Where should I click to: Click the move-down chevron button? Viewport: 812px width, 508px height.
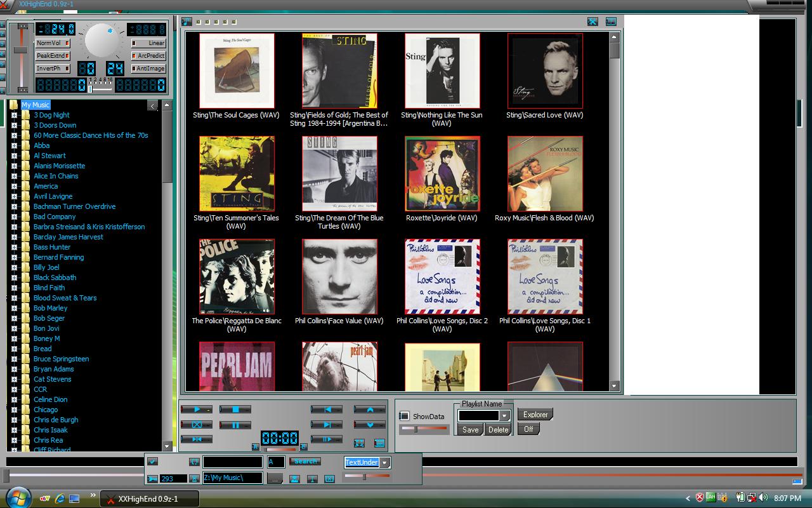pos(370,425)
